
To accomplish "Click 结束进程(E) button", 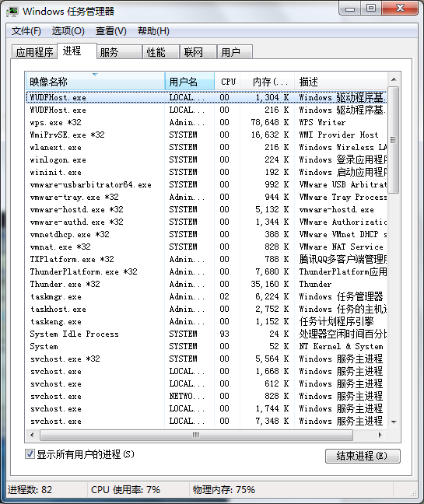I will point(363,456).
